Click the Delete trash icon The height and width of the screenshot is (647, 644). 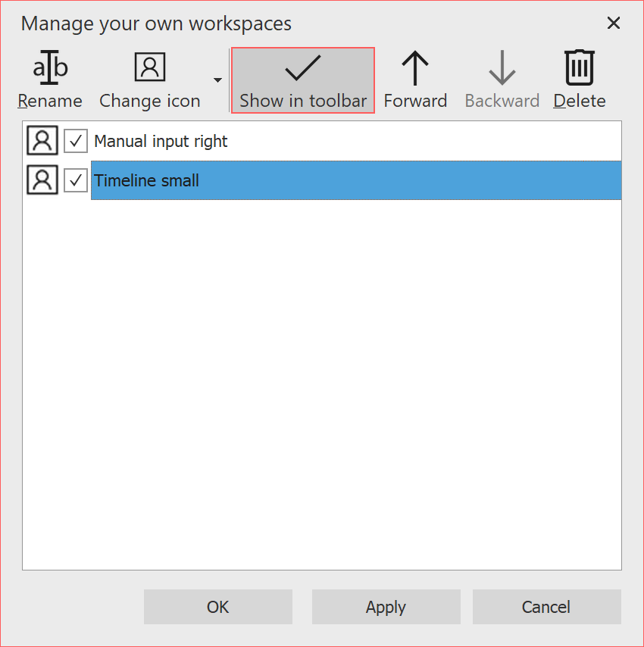pyautogui.click(x=579, y=67)
